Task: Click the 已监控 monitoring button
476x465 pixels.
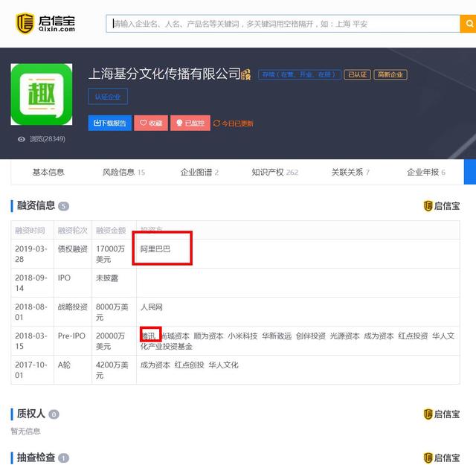Action: click(x=190, y=123)
